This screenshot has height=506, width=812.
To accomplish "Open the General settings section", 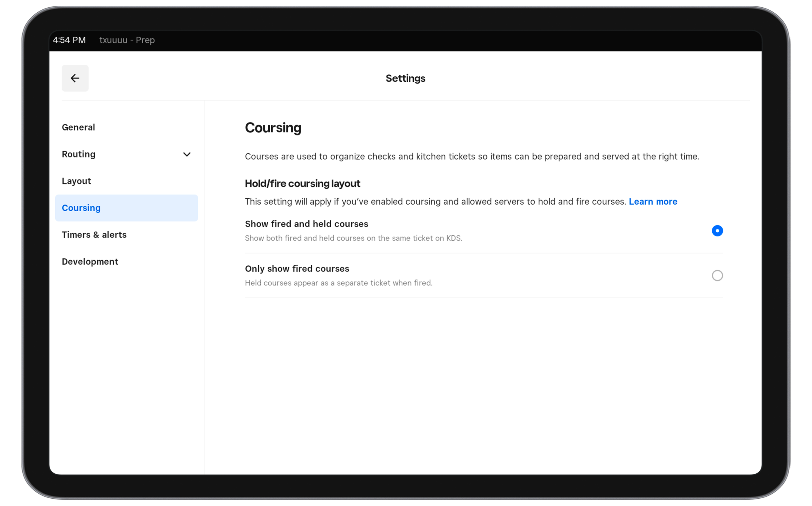I will 78,127.
